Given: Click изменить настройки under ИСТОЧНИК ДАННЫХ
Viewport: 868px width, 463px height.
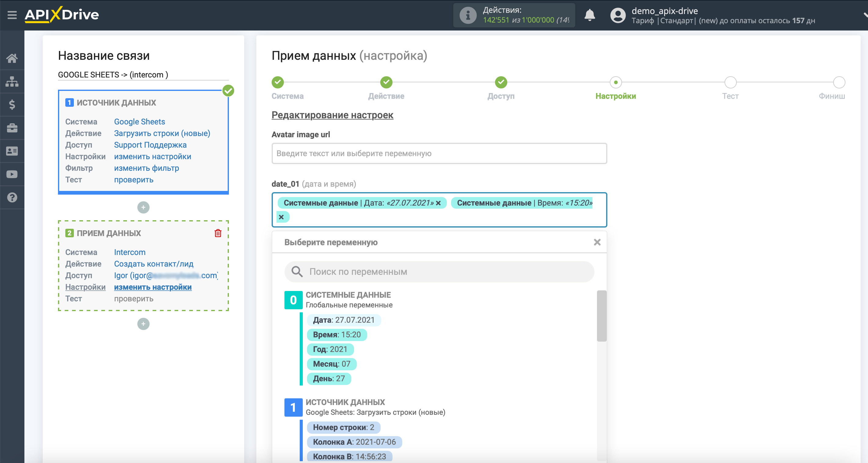Looking at the screenshot, I should [153, 156].
